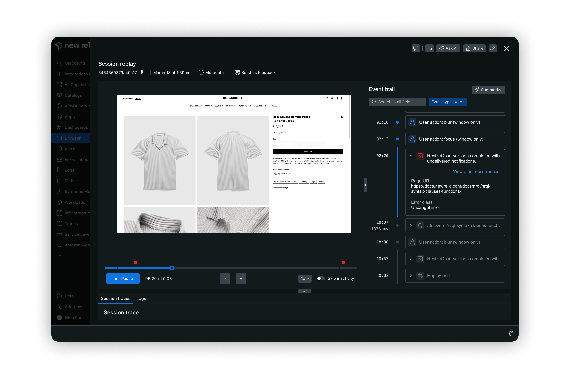Copy session ID with clipboard icon
The height and width of the screenshot is (392, 570).
click(x=142, y=73)
